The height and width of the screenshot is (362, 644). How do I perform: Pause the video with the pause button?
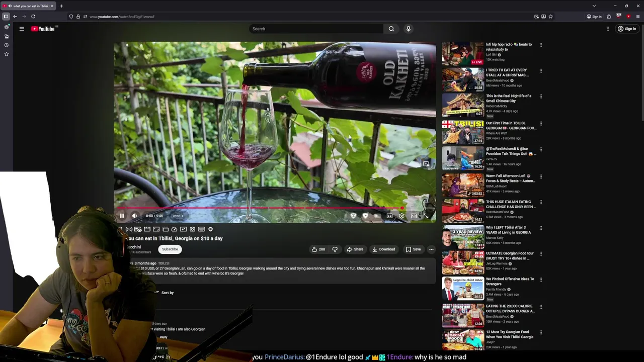click(x=122, y=216)
